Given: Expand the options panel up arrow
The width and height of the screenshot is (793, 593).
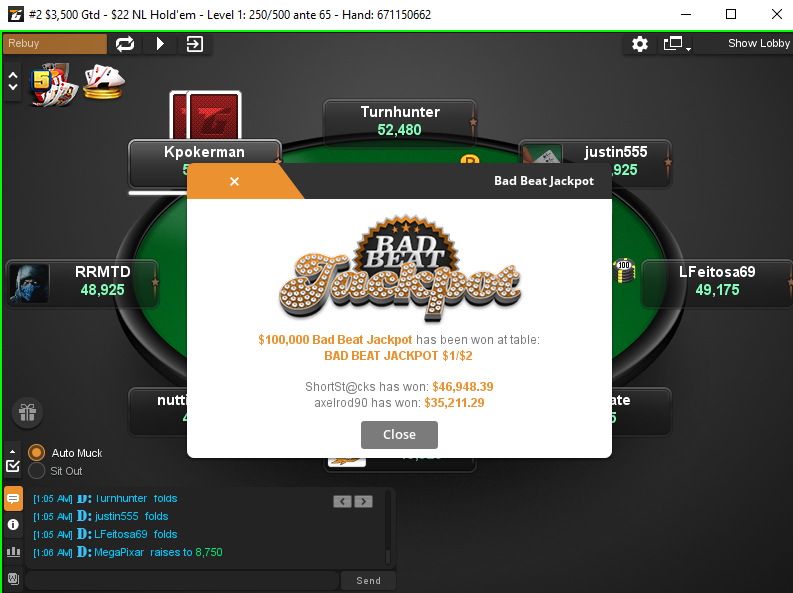Looking at the screenshot, I should [x=13, y=451].
